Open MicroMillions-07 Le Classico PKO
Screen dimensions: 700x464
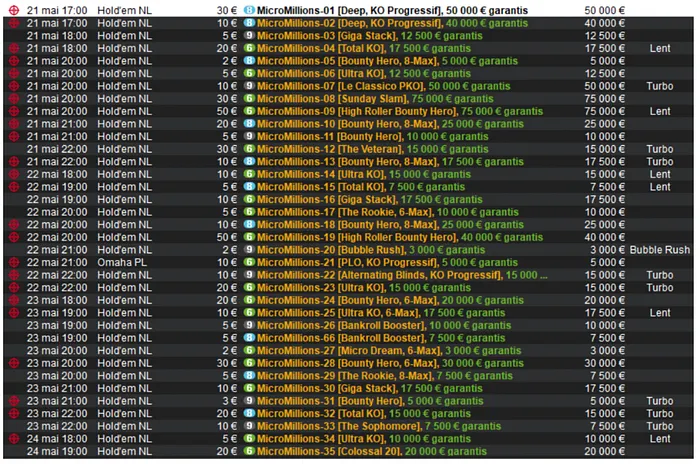[x=383, y=86]
